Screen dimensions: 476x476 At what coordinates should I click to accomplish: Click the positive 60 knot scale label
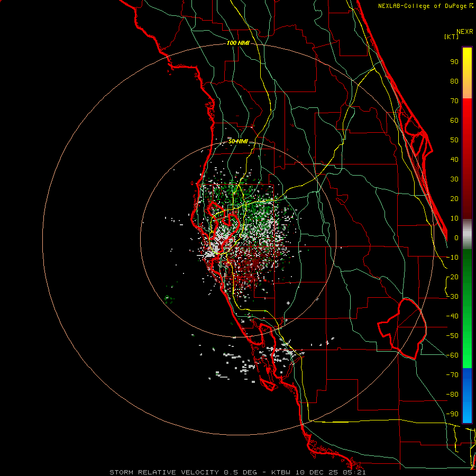(x=454, y=121)
